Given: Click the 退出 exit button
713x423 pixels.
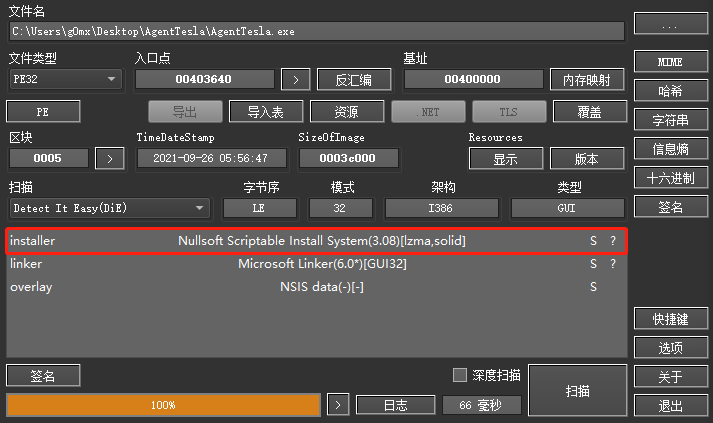Looking at the screenshot, I should click(x=671, y=406).
